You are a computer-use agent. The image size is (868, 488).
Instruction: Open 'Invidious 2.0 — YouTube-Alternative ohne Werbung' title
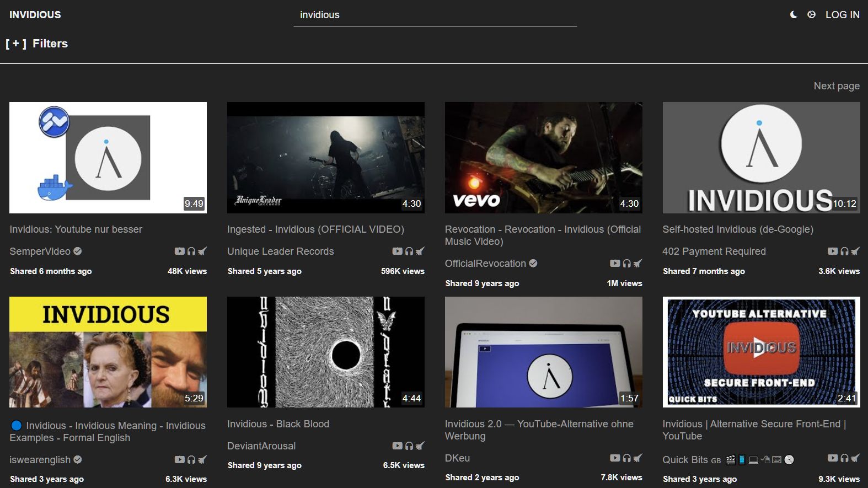tap(539, 430)
